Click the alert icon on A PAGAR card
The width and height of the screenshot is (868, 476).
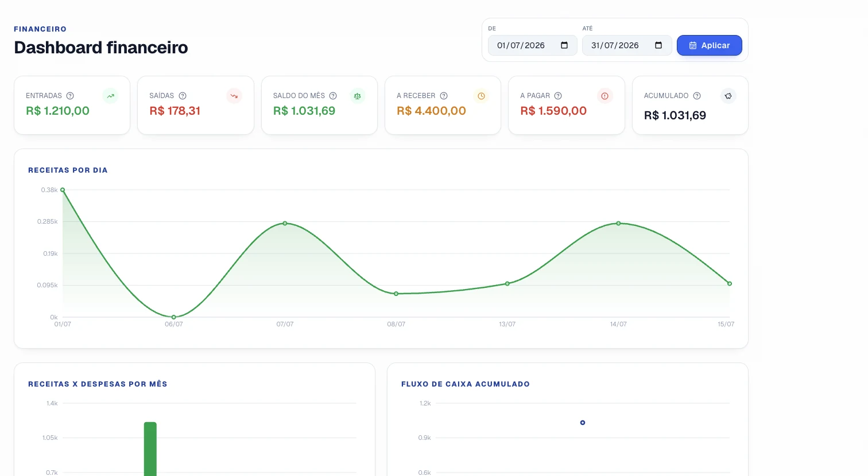[604, 96]
